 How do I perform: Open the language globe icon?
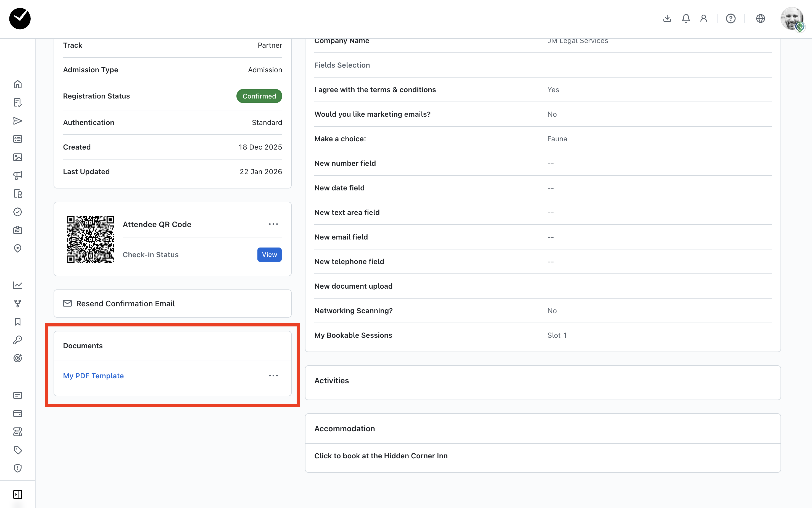point(760,18)
